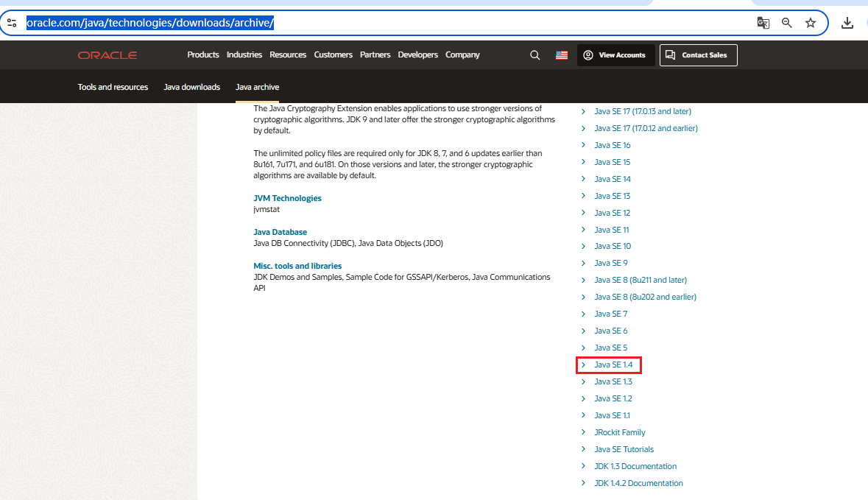Open the Java SE 12 archive link
The height and width of the screenshot is (500, 868).
tap(613, 213)
